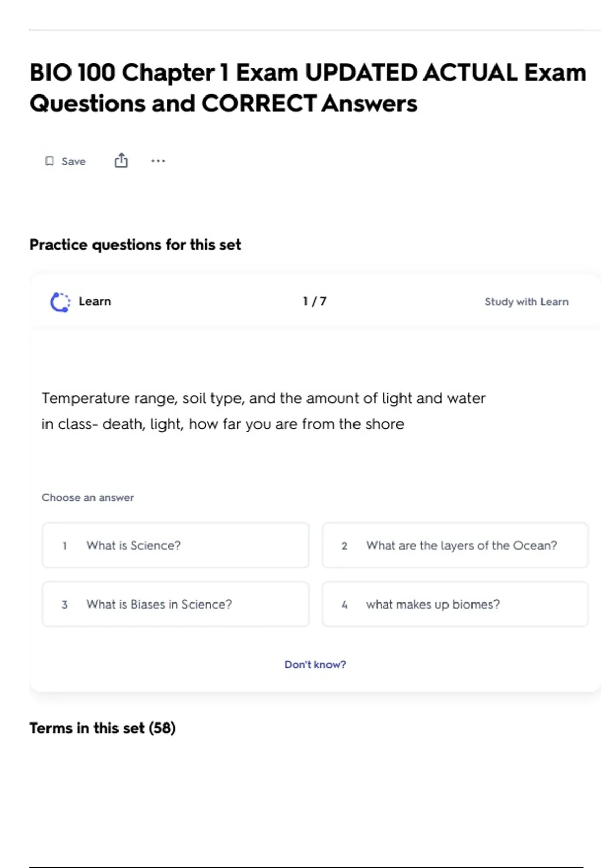Click number 3 badge on third answer
Screen dimensions: 613x868
click(65, 605)
